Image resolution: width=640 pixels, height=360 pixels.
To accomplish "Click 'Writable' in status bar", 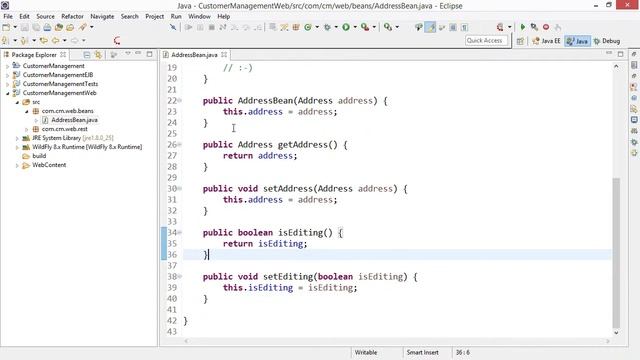I will click(366, 352).
